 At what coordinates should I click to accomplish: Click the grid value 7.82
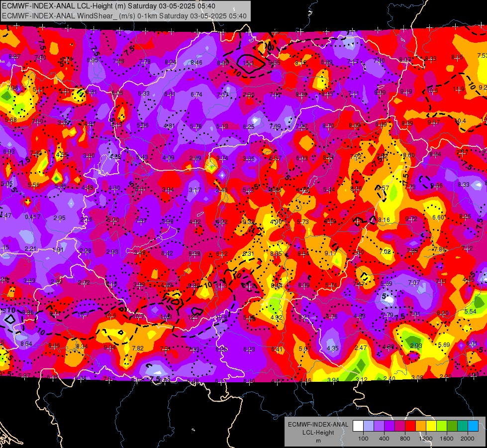tap(138, 348)
